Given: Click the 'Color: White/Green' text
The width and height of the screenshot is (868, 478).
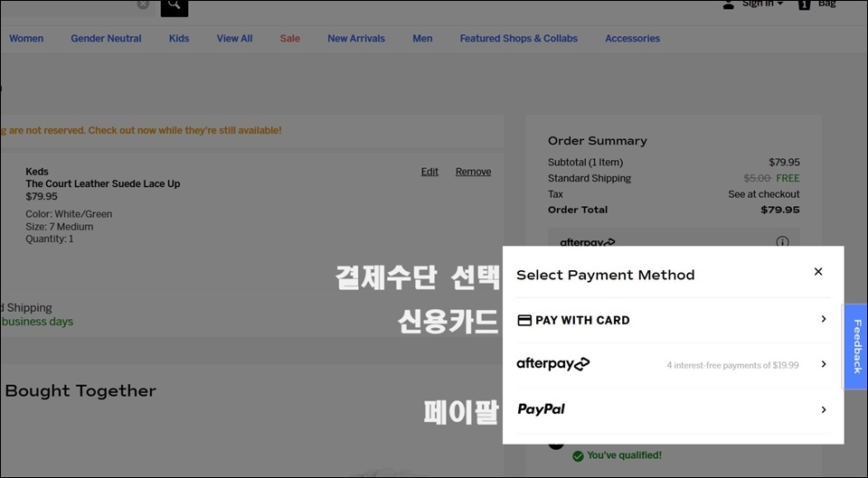Looking at the screenshot, I should point(69,214).
